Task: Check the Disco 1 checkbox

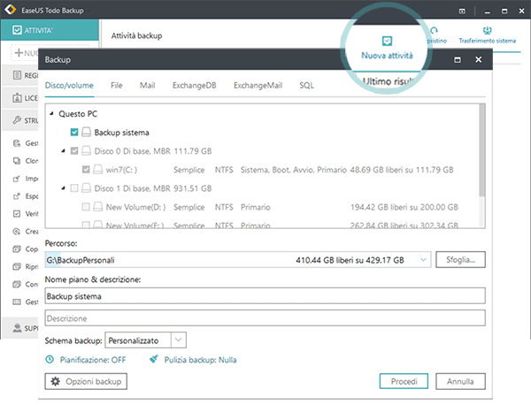Action: pos(74,187)
